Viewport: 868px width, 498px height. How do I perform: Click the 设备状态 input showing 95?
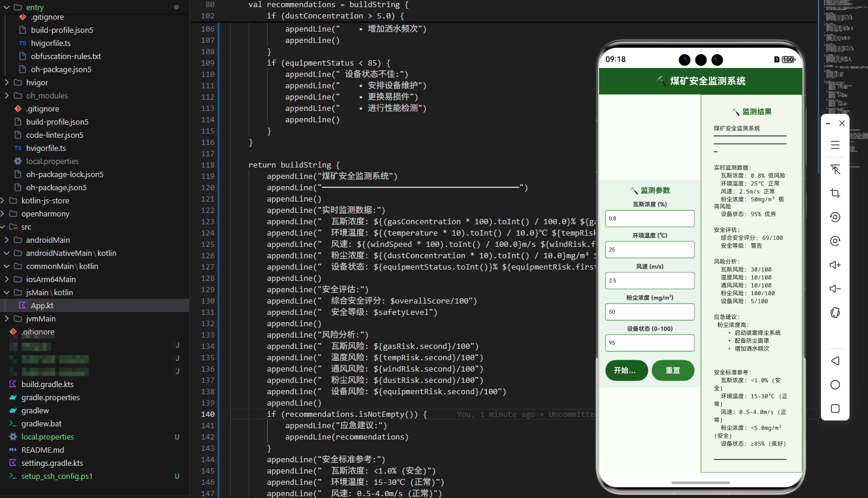650,343
